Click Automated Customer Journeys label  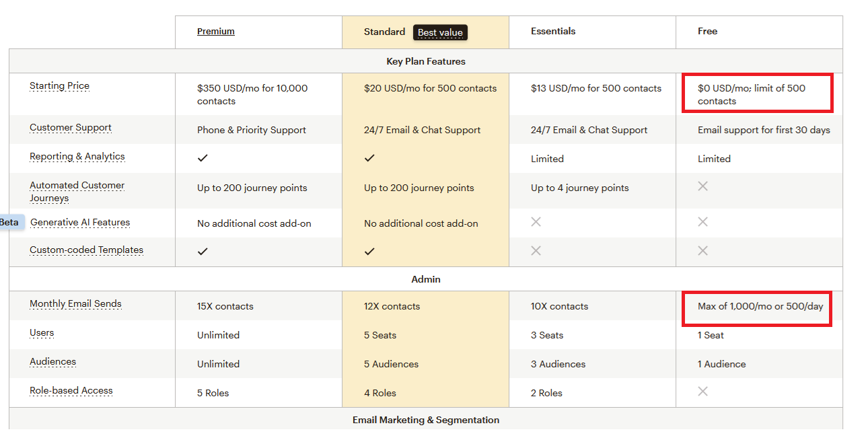[77, 192]
